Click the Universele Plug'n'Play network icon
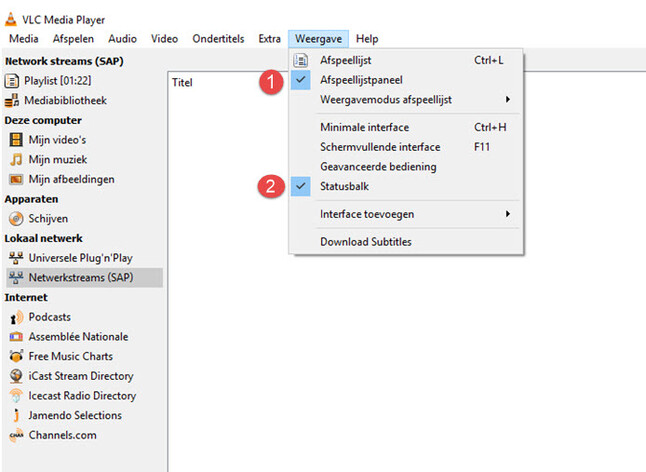 tap(16, 258)
